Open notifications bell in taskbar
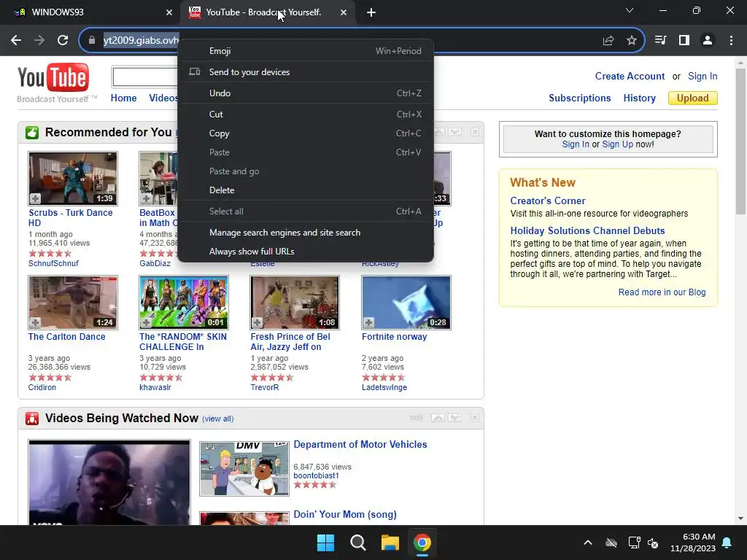The height and width of the screenshot is (560, 747). tap(727, 542)
